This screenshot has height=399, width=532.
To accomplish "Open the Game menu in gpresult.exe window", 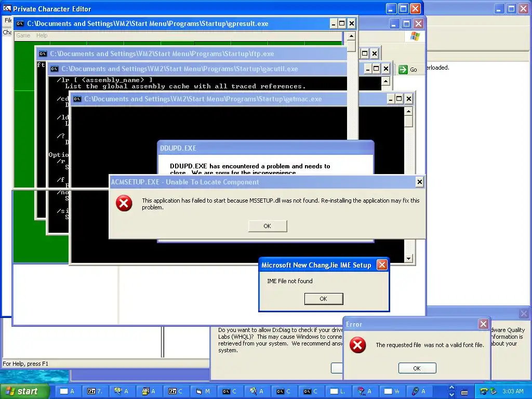I will tap(23, 35).
